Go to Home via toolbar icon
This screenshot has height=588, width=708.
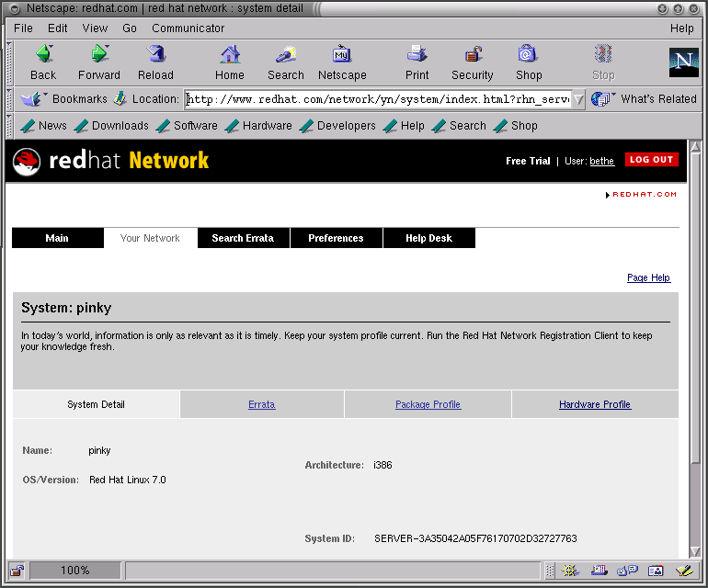click(230, 55)
